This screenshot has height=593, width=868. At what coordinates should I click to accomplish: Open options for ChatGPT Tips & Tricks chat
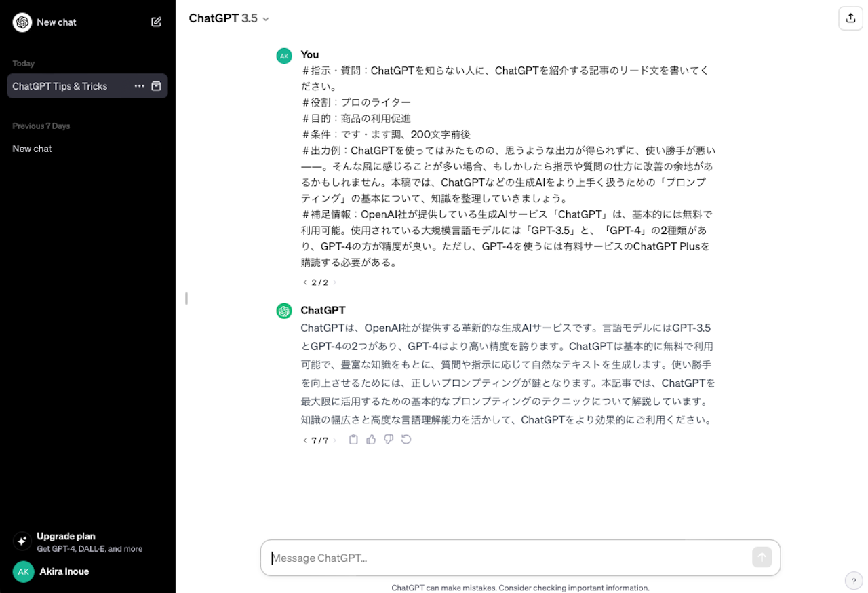(x=139, y=86)
